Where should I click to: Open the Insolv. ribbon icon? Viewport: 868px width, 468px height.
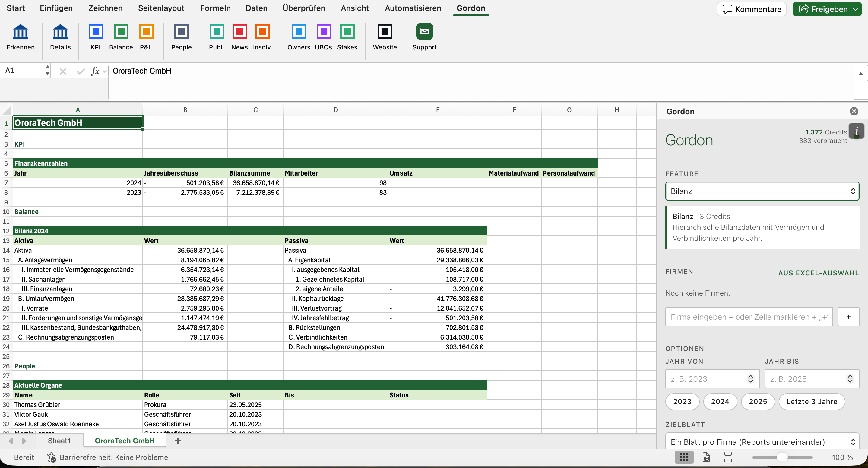coord(262,32)
